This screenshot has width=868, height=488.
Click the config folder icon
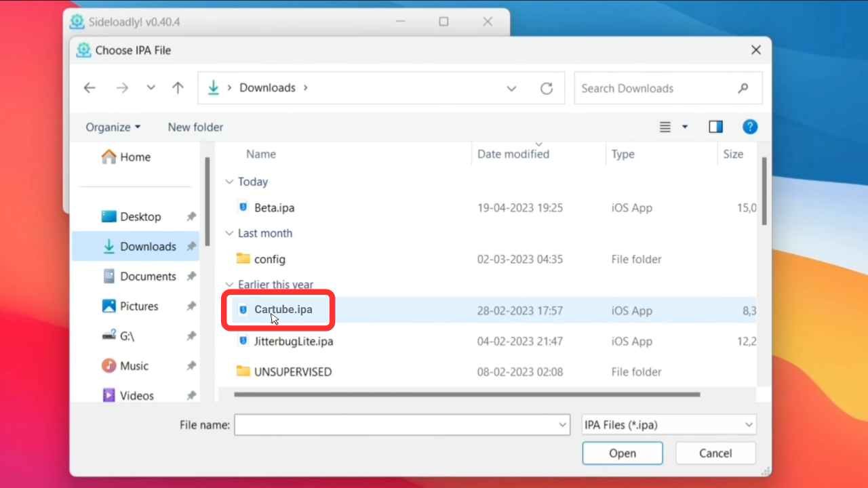point(243,258)
